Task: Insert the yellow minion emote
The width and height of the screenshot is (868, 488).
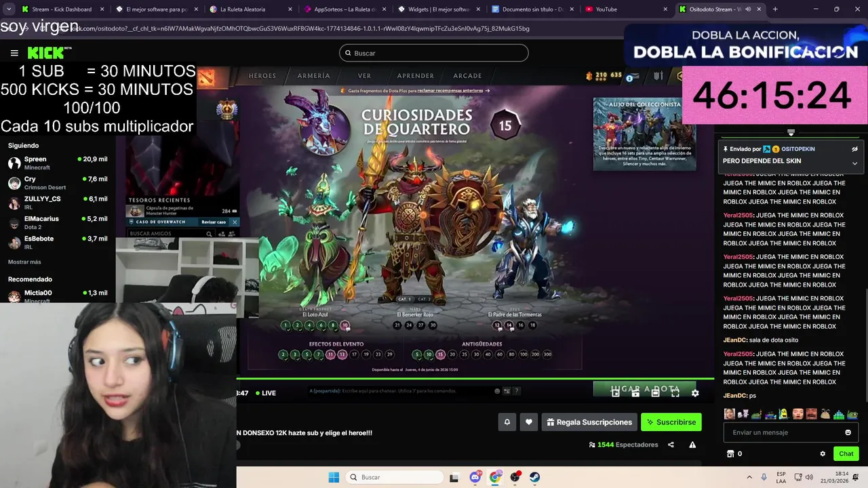Action: 783,414
